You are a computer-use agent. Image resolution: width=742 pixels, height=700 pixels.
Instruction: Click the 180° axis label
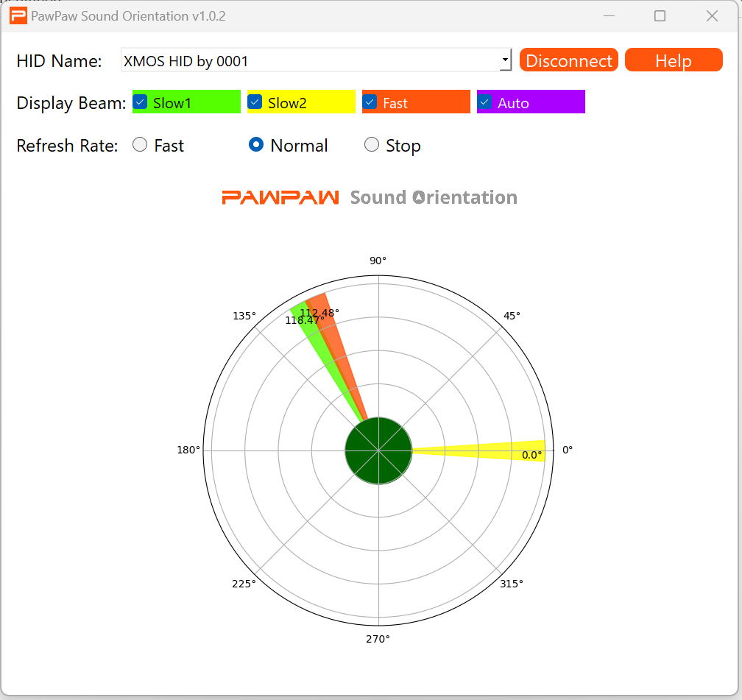[x=188, y=450]
